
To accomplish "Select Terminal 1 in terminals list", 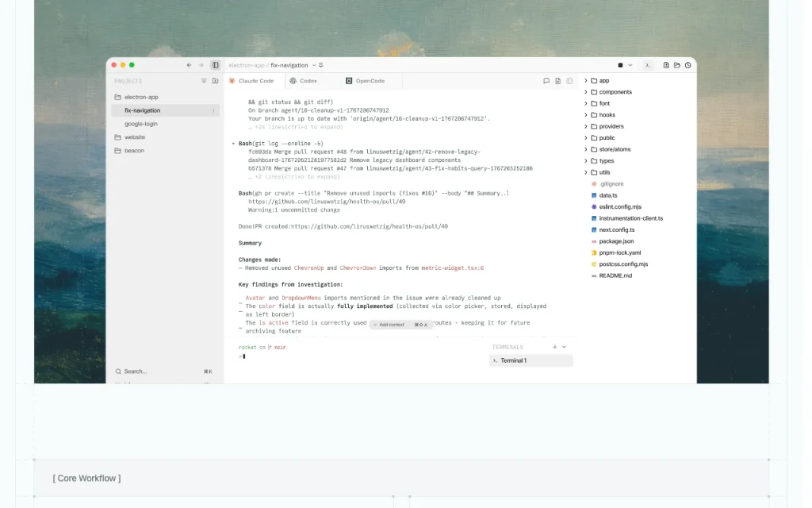I will [x=531, y=361].
